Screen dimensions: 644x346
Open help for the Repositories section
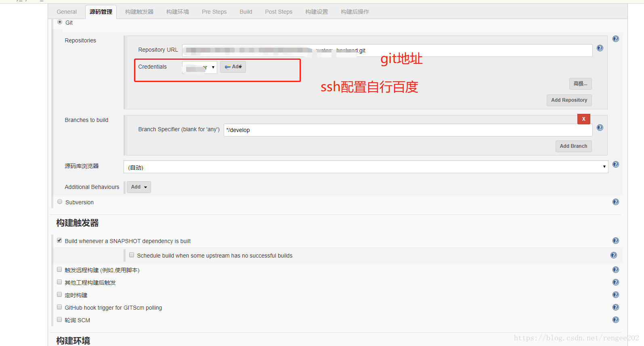(x=615, y=39)
